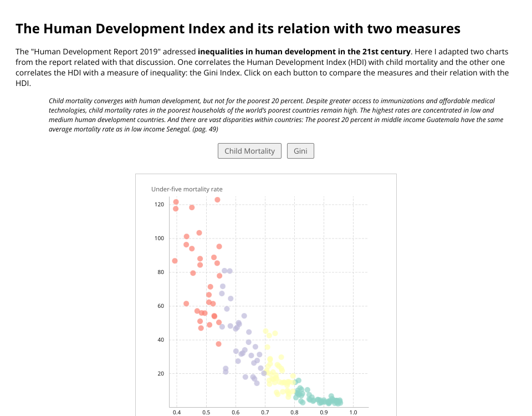Click the 0.4 x-axis tick label

tap(177, 412)
